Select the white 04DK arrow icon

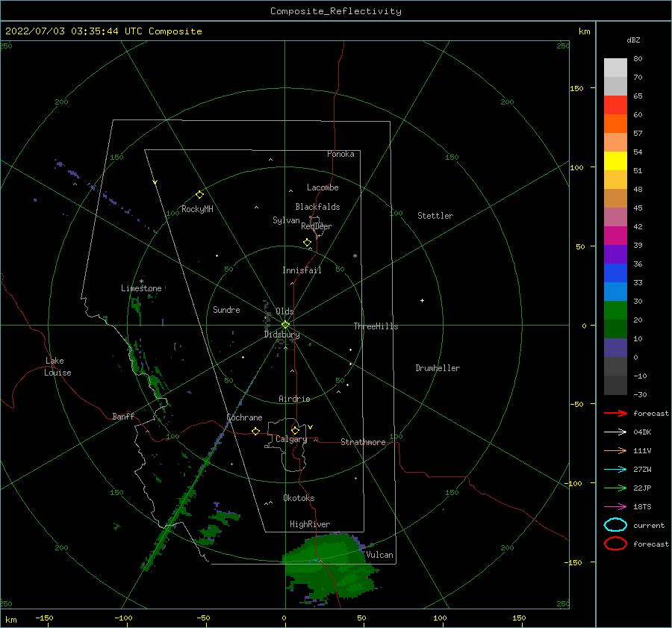615,432
